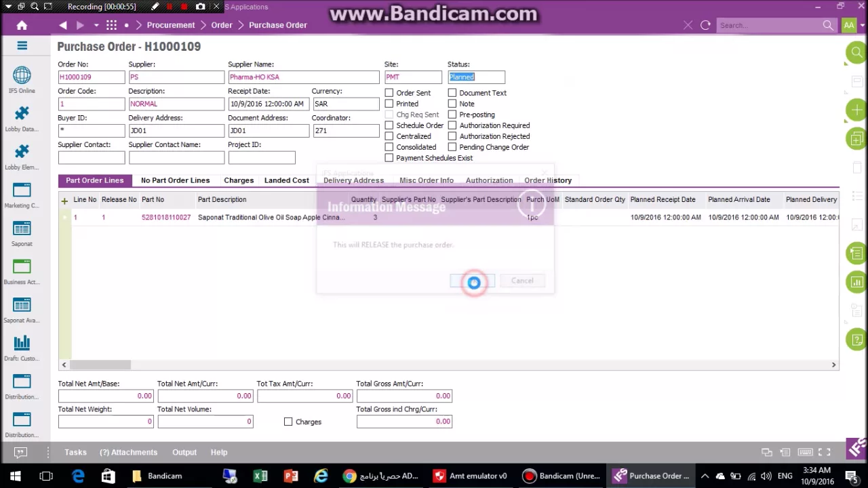Open the Help menu in bottom bar

point(219,452)
